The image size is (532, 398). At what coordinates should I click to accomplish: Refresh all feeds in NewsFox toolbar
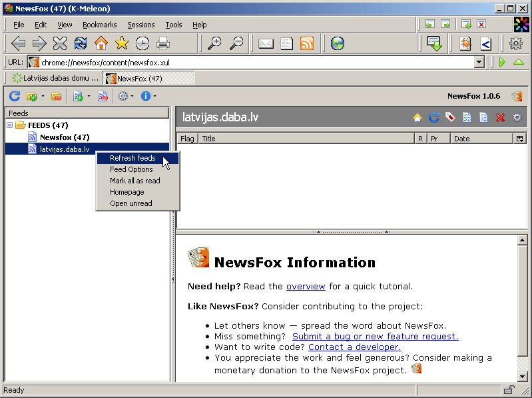pos(15,96)
